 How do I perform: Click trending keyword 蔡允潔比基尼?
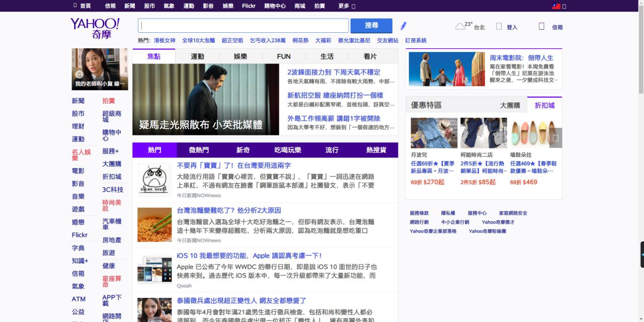[x=354, y=40]
